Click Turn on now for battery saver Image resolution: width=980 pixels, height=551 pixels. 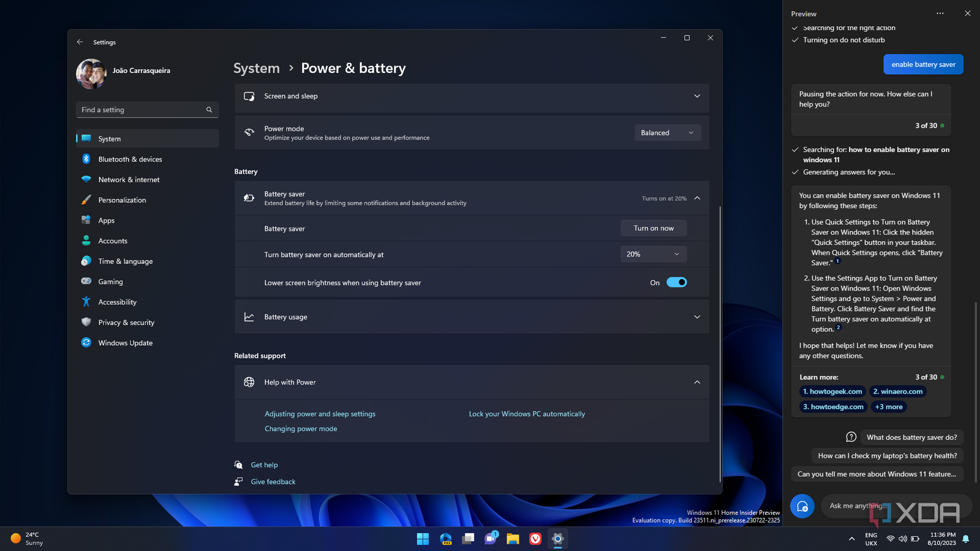click(653, 228)
